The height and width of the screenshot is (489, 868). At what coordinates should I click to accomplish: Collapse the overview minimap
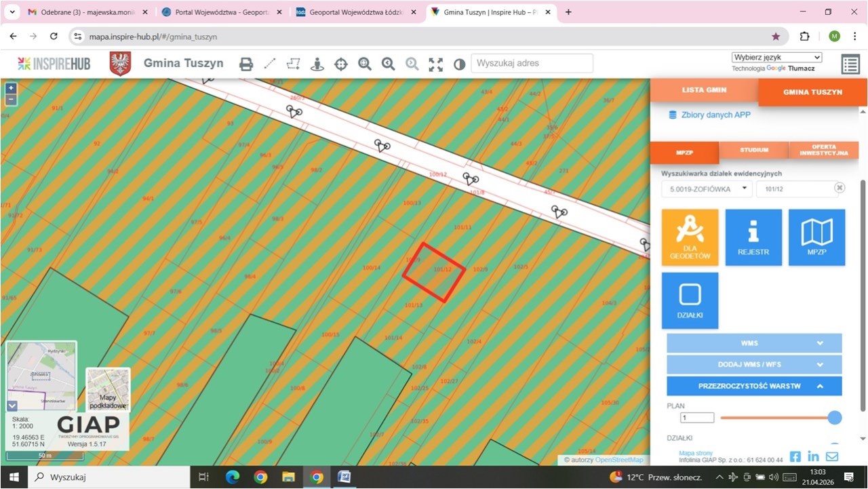point(12,406)
